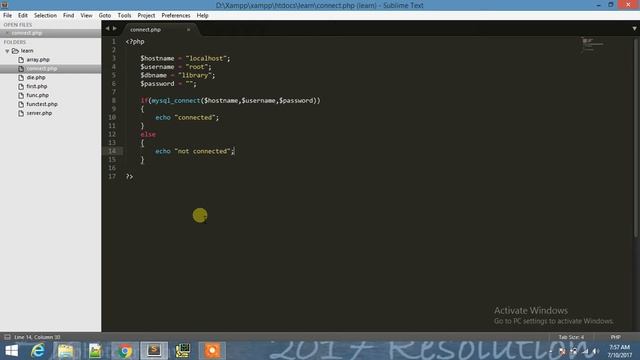This screenshot has width=640, height=360.
Task: Open the File menu
Action: click(x=7, y=16)
